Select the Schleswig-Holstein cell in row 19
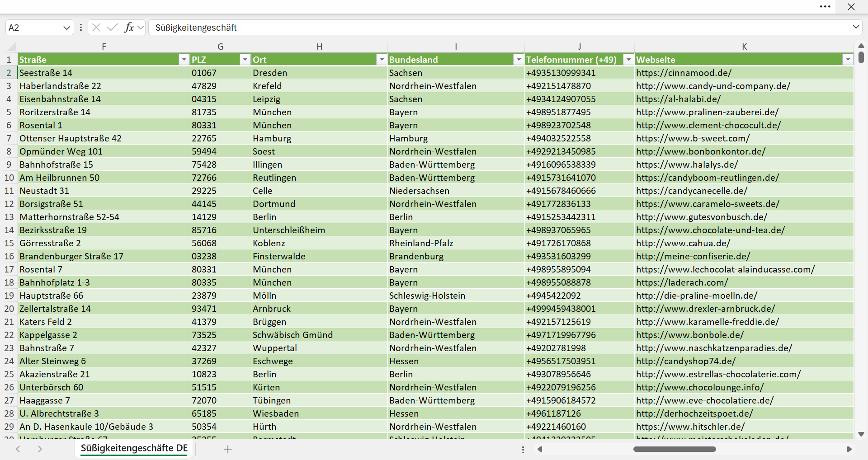The width and height of the screenshot is (868, 460). [456, 296]
